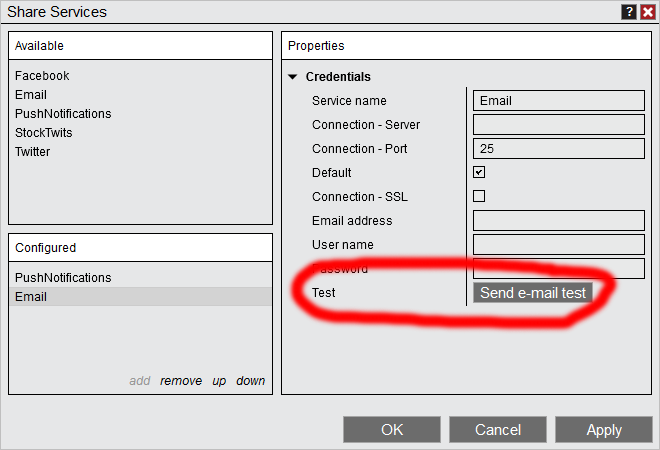Click the Service name input field
Screen dimensions: 660x450
[559, 101]
